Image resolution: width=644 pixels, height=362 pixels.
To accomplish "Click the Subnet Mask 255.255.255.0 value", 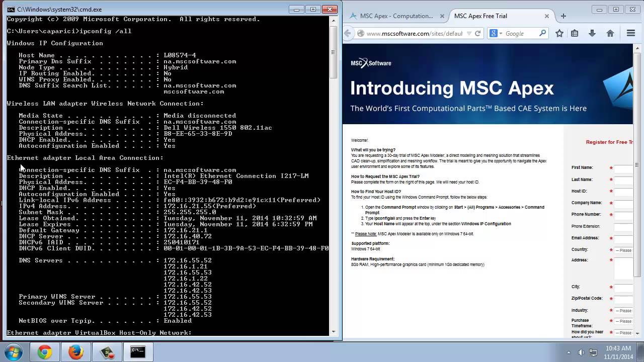I will tap(190, 212).
